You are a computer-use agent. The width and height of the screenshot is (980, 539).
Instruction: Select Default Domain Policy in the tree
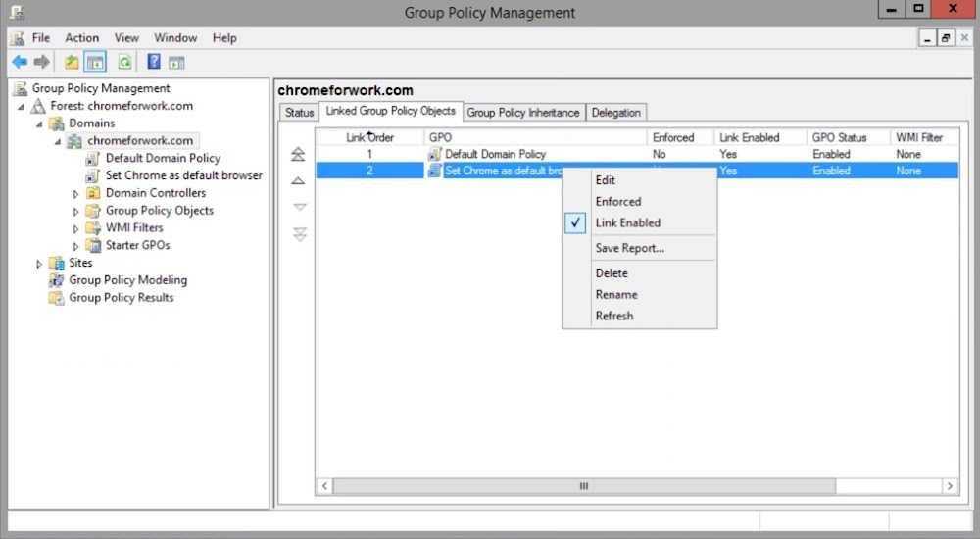tap(163, 158)
